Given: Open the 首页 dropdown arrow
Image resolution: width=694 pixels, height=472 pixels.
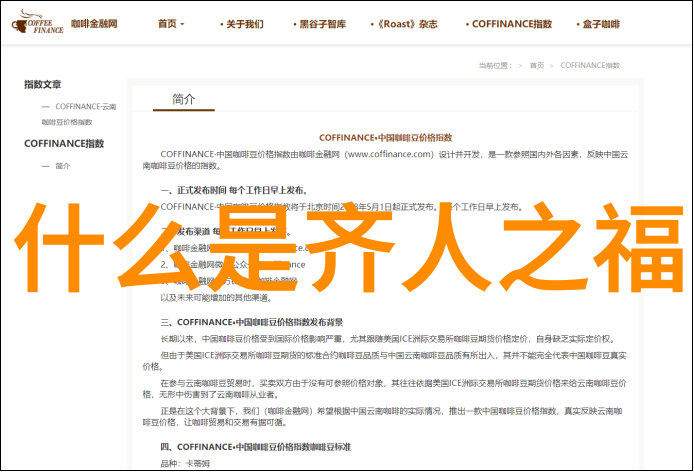Looking at the screenshot, I should 182,24.
